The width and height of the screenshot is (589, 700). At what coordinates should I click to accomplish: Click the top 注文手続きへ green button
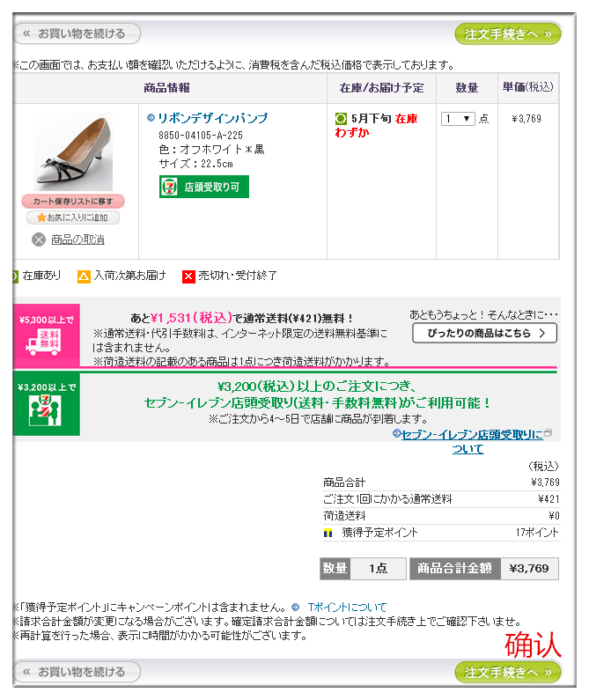508,34
